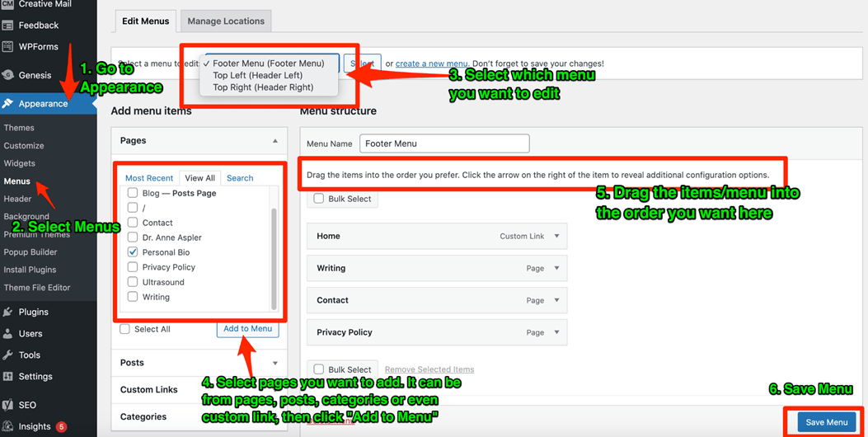Click the Tools wrench icon

[7, 355]
